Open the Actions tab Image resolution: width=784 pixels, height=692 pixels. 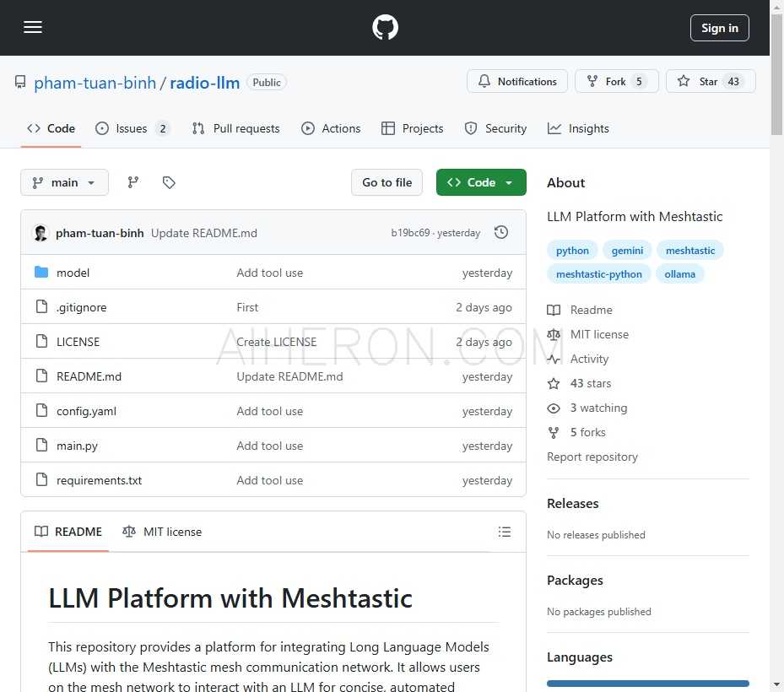(x=331, y=128)
